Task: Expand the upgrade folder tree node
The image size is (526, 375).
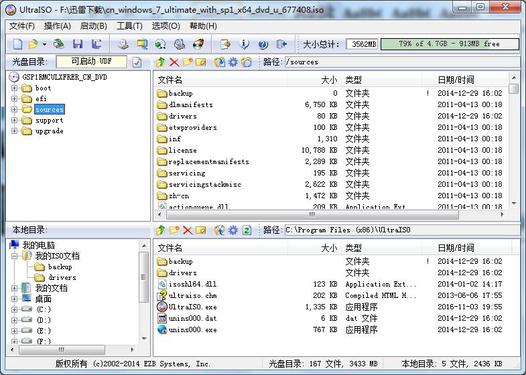Action: click(14, 131)
